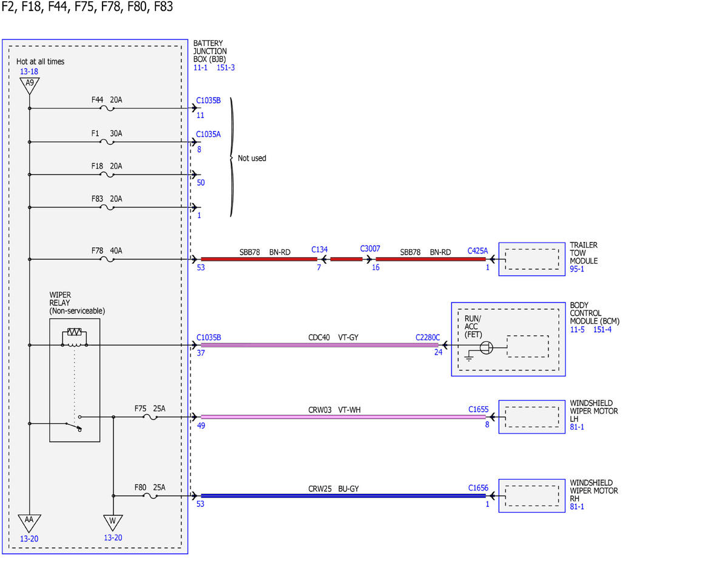Open 13-20 link below AA connector
The image size is (728, 562).
[x=29, y=538]
